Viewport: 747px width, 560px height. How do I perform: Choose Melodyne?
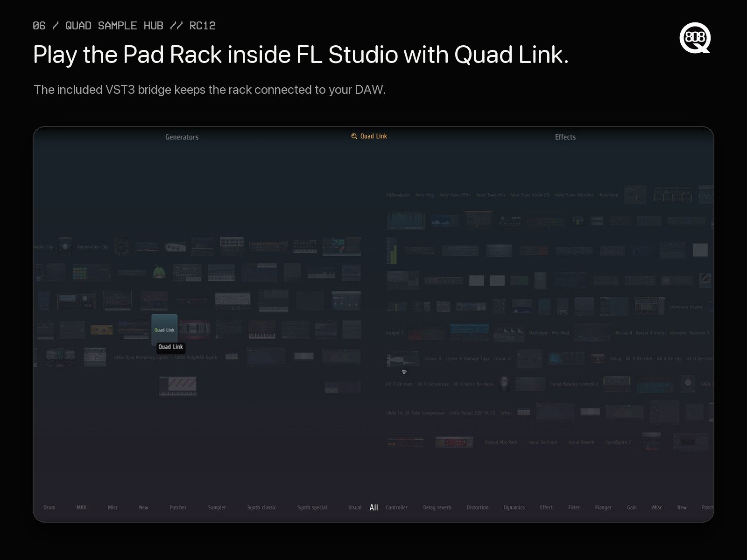click(538, 333)
